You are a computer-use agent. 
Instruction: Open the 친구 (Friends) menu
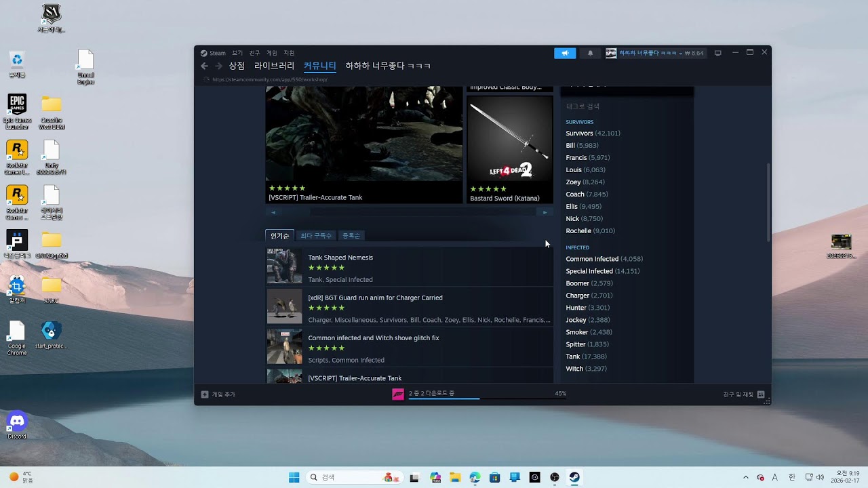(x=254, y=53)
